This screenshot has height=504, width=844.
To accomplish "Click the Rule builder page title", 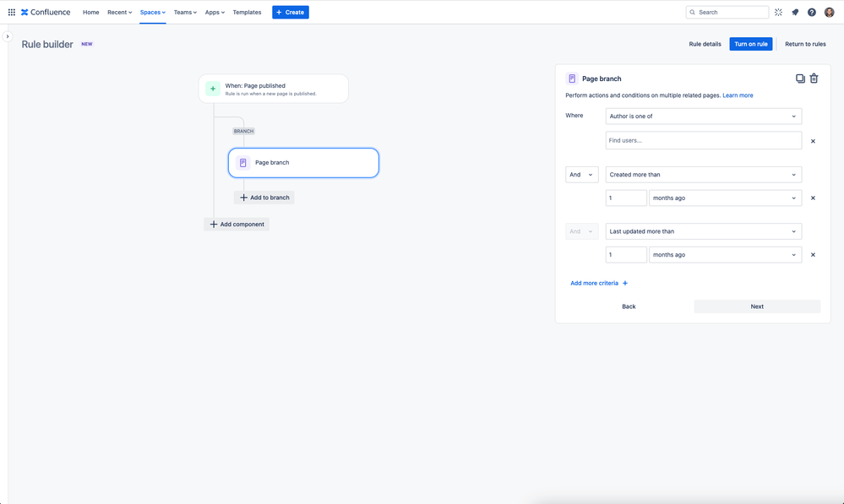I will [x=47, y=44].
